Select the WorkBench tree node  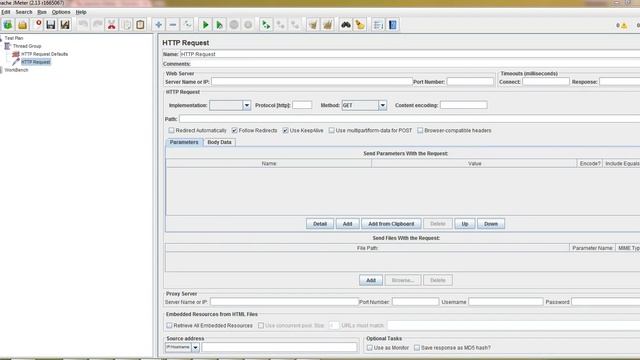16,70
